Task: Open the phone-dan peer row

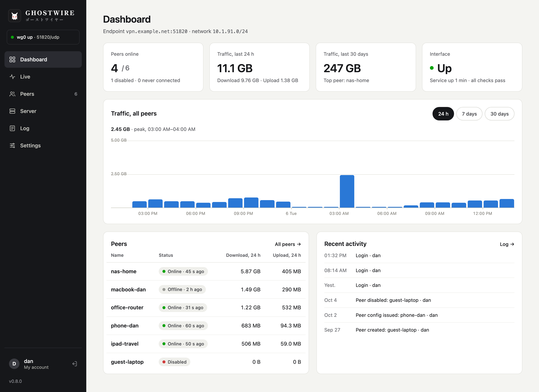Action: point(206,326)
